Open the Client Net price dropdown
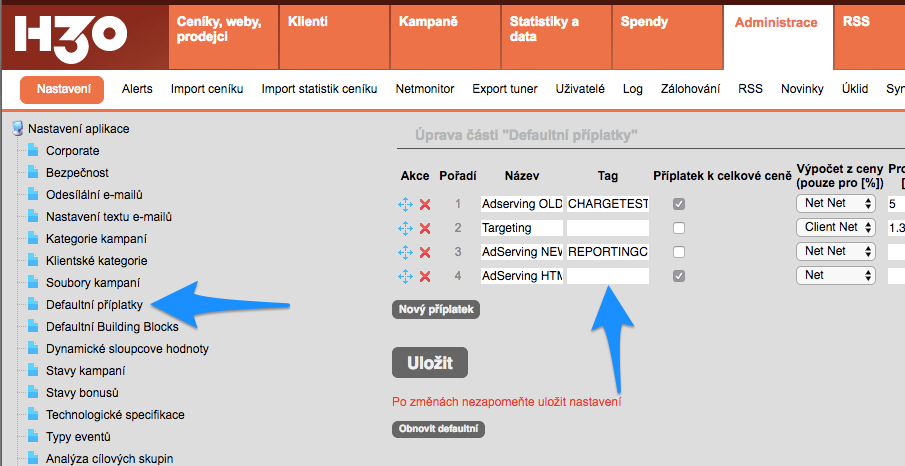Viewport: 905px width, 466px height. (x=835, y=227)
